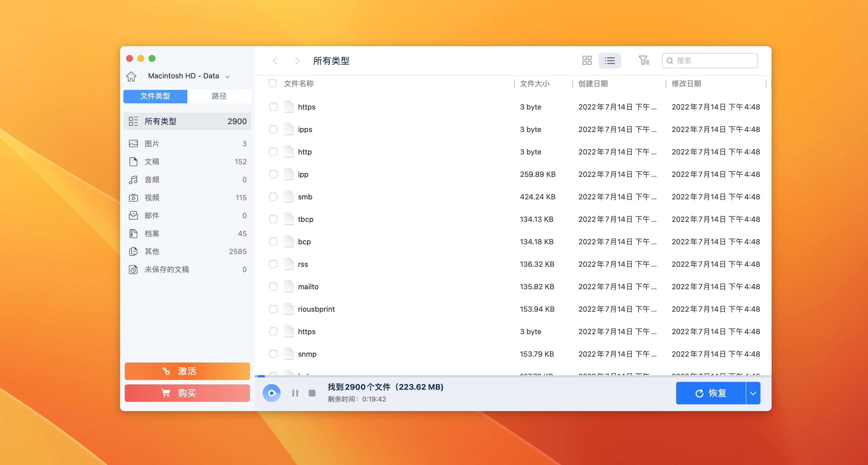Switch to grid thumbnail view

(x=587, y=61)
